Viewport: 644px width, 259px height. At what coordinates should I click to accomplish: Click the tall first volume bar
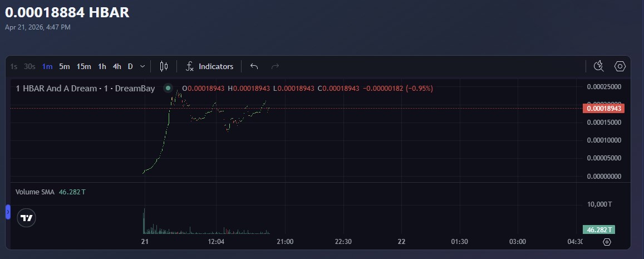click(144, 221)
